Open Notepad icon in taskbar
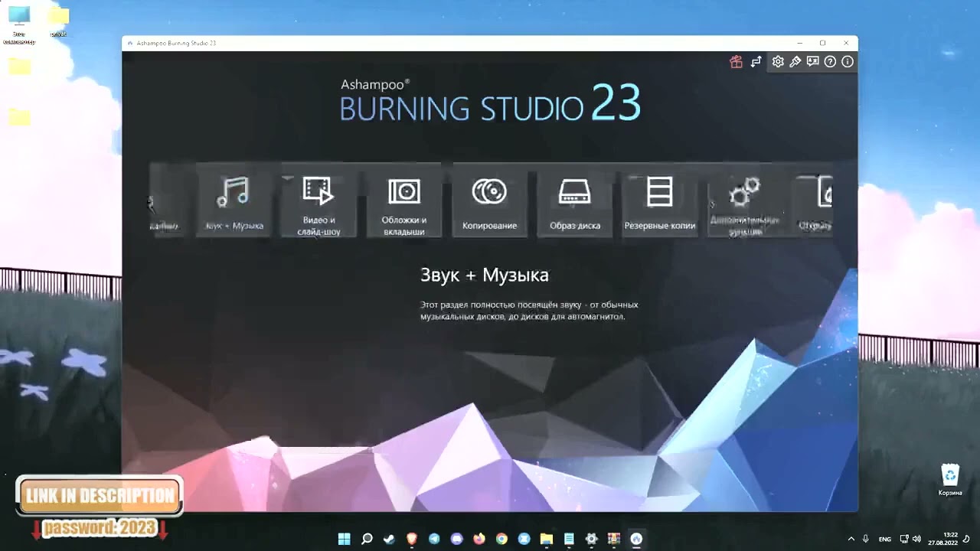This screenshot has width=980, height=551. tap(569, 539)
